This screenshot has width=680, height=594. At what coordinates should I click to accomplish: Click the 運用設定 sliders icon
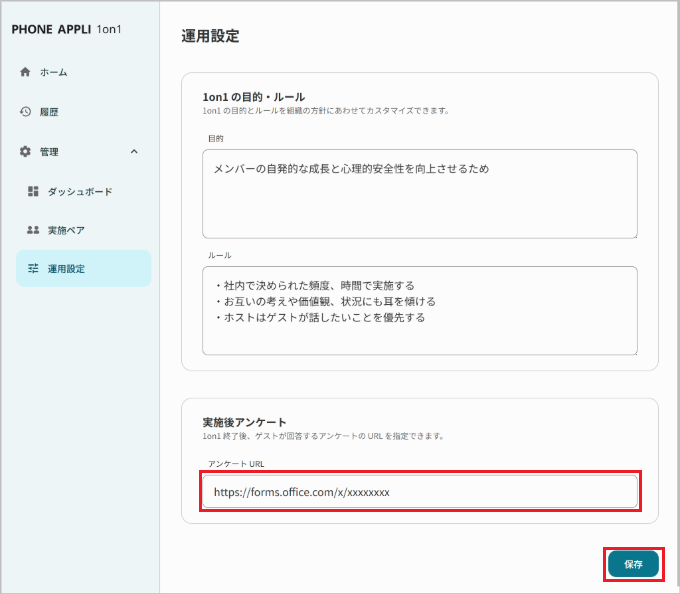click(33, 268)
